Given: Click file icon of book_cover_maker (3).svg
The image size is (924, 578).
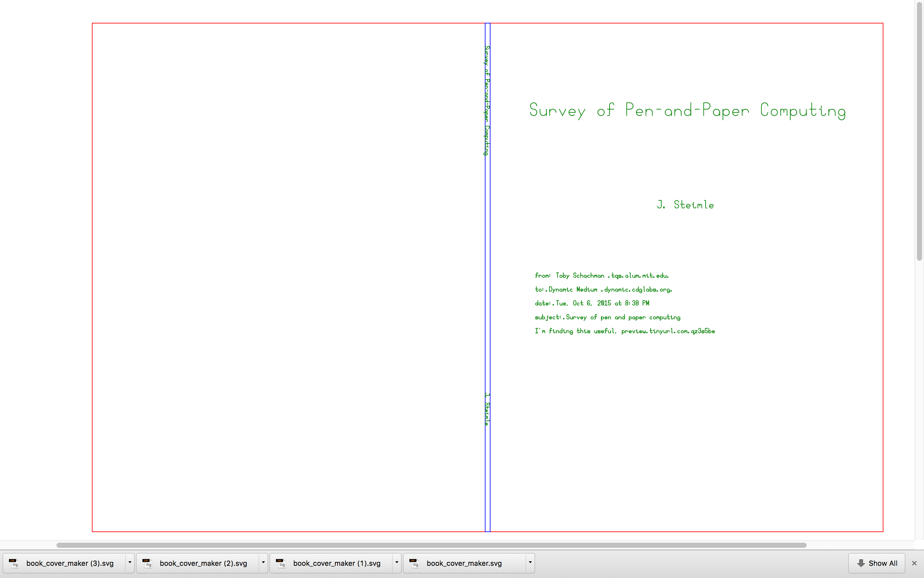Looking at the screenshot, I should tap(14, 563).
